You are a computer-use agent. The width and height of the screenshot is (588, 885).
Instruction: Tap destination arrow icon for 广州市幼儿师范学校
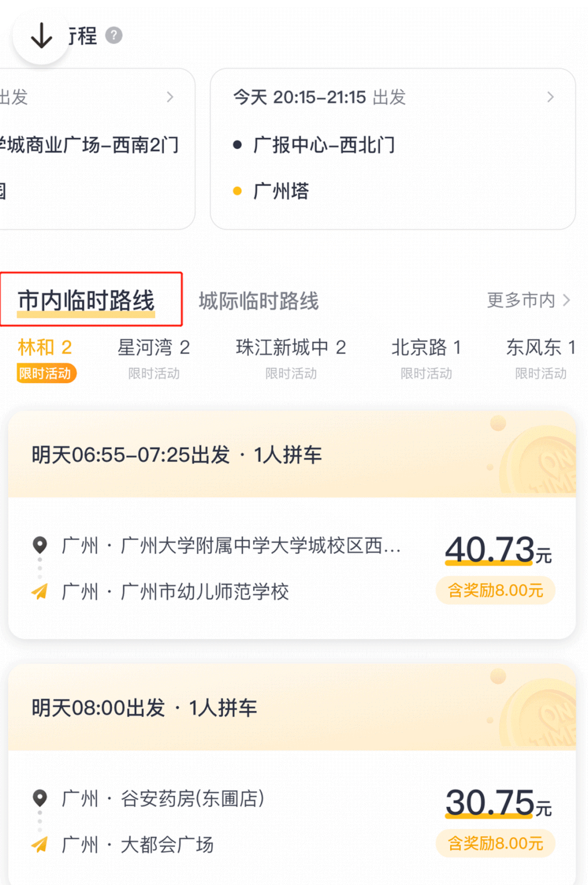tap(40, 591)
